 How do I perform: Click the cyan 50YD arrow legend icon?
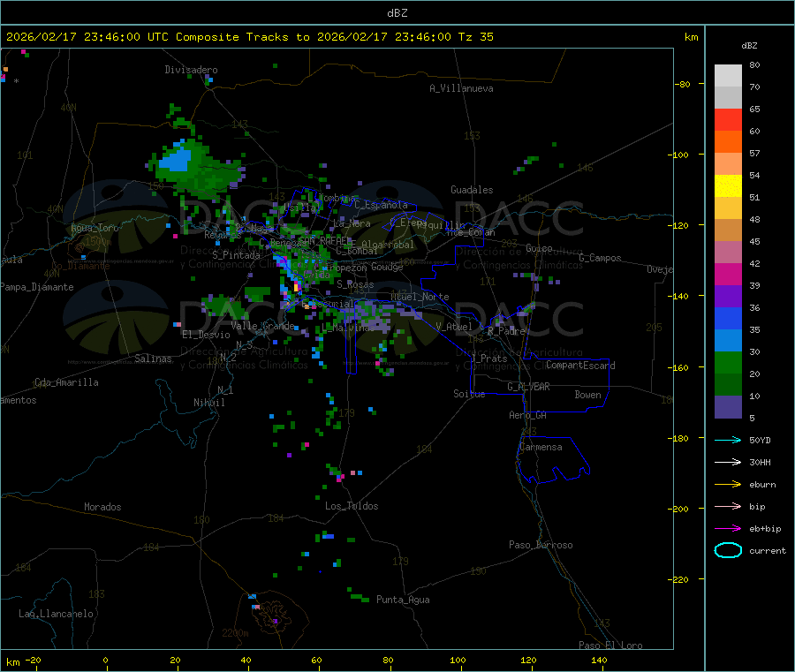(728, 440)
